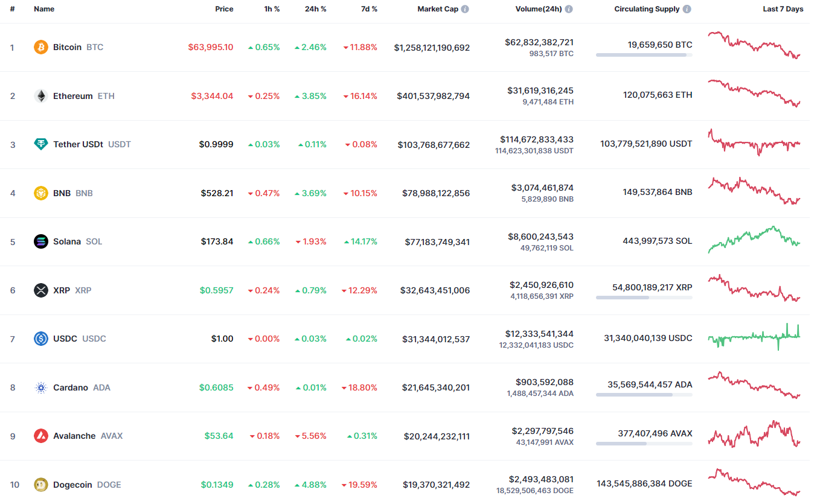Click the Tether USDt logo icon
The height and width of the screenshot is (504, 820).
(41, 144)
